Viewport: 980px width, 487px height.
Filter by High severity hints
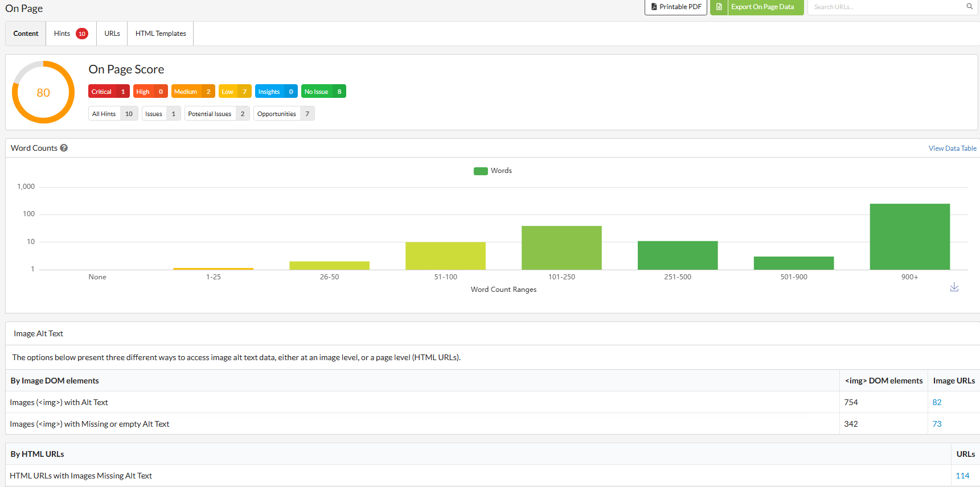click(150, 92)
